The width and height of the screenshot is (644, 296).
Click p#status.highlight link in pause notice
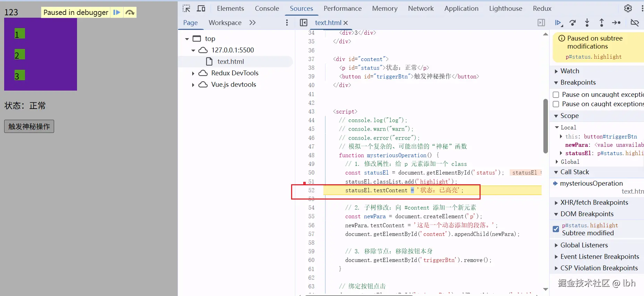[x=593, y=57]
